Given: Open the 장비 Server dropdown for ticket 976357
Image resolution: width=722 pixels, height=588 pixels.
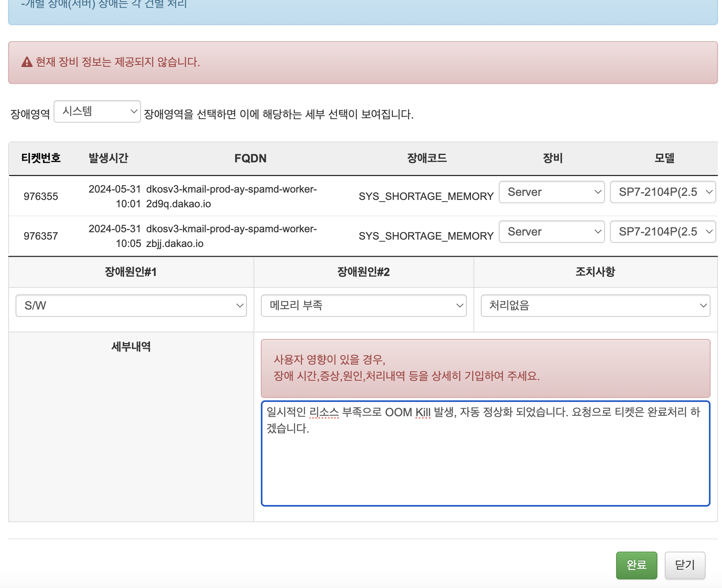Looking at the screenshot, I should [x=552, y=232].
